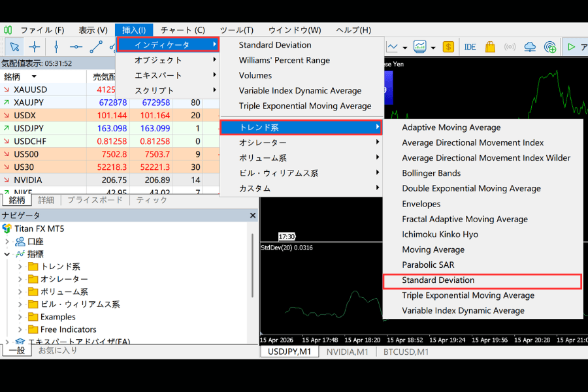Select the XAUUSD symbol row
The width and height of the screenshot is (588, 392).
pos(58,90)
